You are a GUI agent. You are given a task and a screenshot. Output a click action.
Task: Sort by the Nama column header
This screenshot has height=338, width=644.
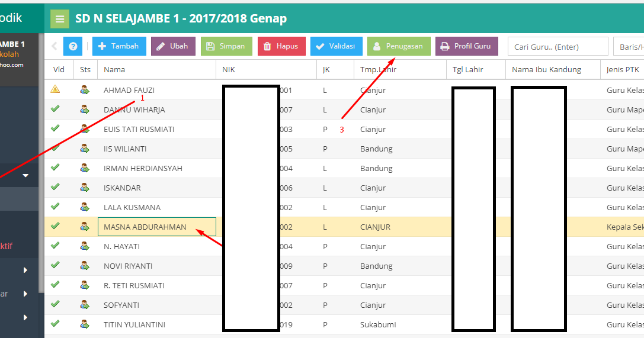156,69
